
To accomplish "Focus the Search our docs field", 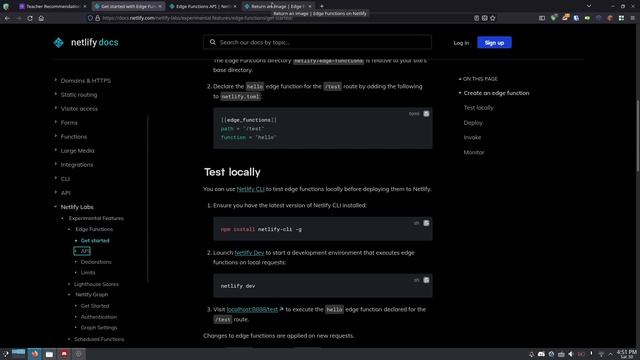I will tap(317, 42).
